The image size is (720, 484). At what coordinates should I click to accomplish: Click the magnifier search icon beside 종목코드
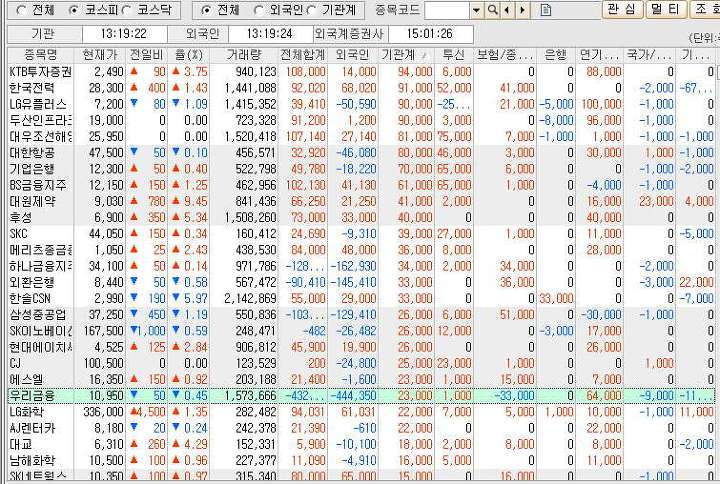[492, 10]
